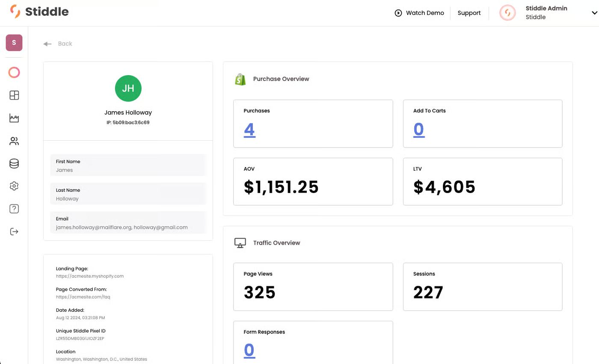Open the Purchases count 4 link

[249, 129]
